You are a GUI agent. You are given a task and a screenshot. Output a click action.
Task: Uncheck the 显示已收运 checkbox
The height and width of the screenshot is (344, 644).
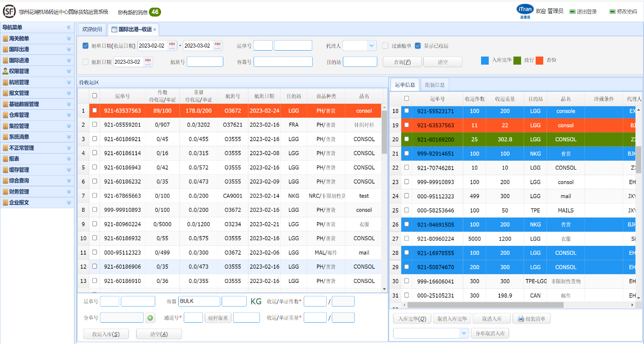418,45
